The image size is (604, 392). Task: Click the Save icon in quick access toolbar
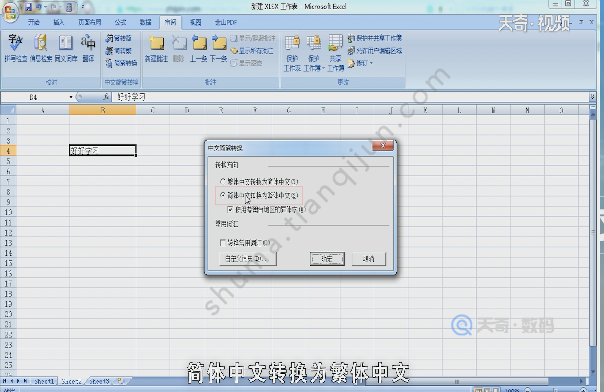pyautogui.click(x=28, y=7)
